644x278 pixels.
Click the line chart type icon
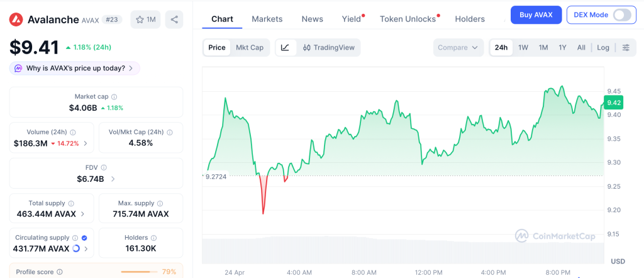click(285, 47)
